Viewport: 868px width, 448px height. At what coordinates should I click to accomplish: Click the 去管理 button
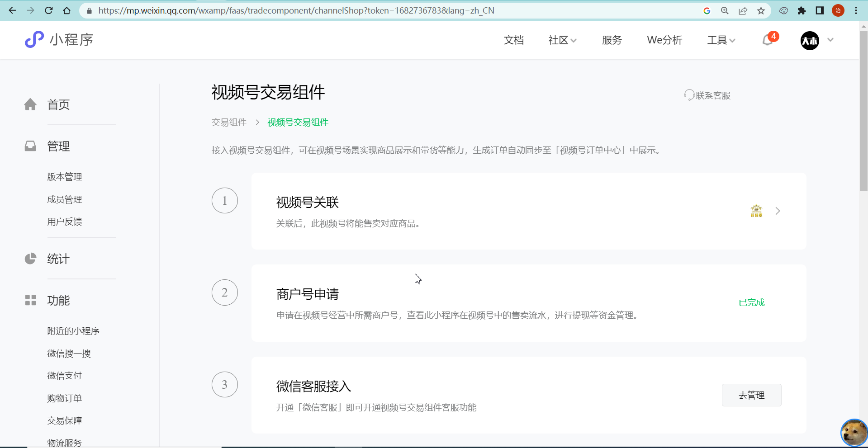[x=751, y=395]
